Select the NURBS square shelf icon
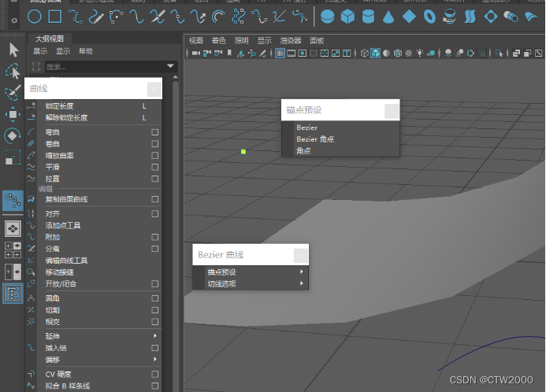This screenshot has width=546, height=392. 55,17
